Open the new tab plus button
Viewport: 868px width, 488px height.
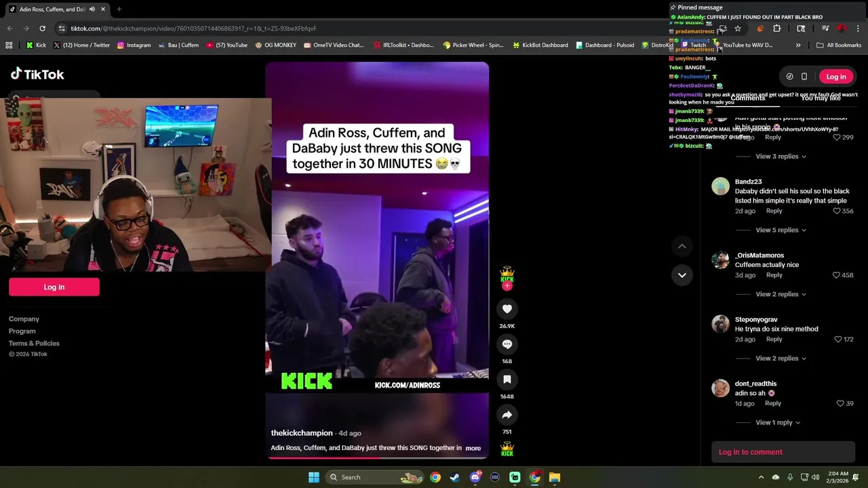pyautogui.click(x=119, y=9)
